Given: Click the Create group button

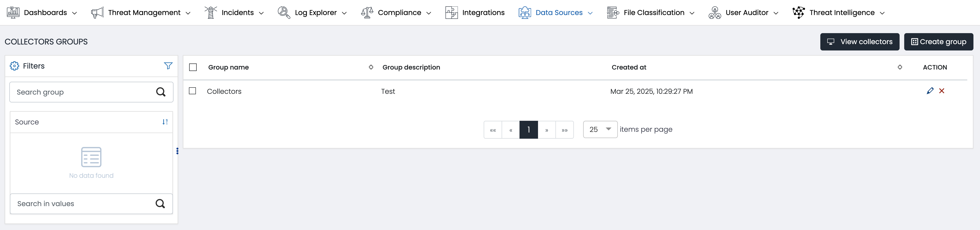Looking at the screenshot, I should pos(938,42).
